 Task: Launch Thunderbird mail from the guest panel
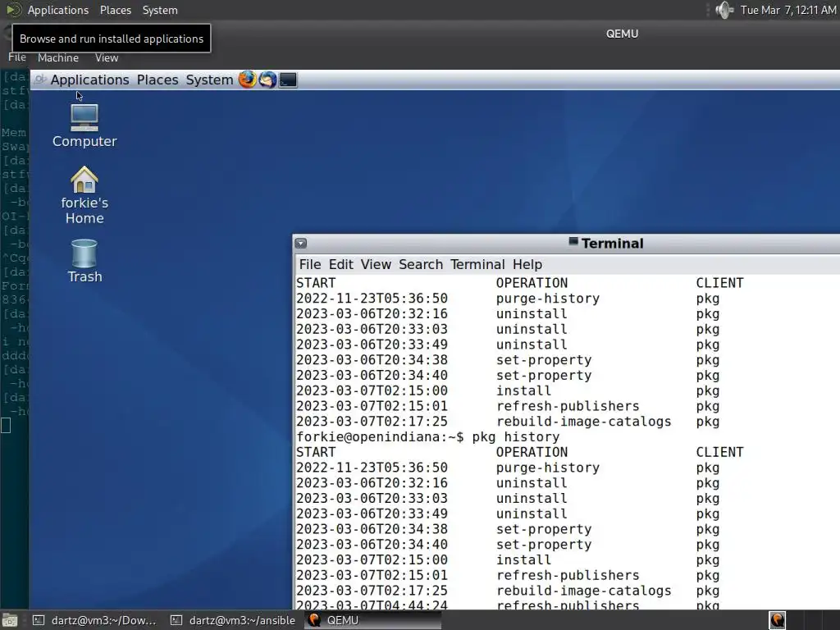(x=268, y=80)
